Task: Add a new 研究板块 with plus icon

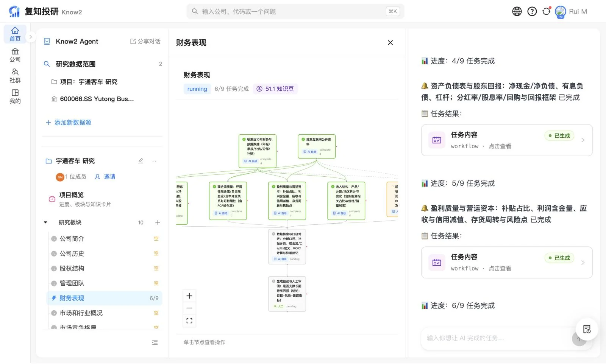Action: [158, 222]
